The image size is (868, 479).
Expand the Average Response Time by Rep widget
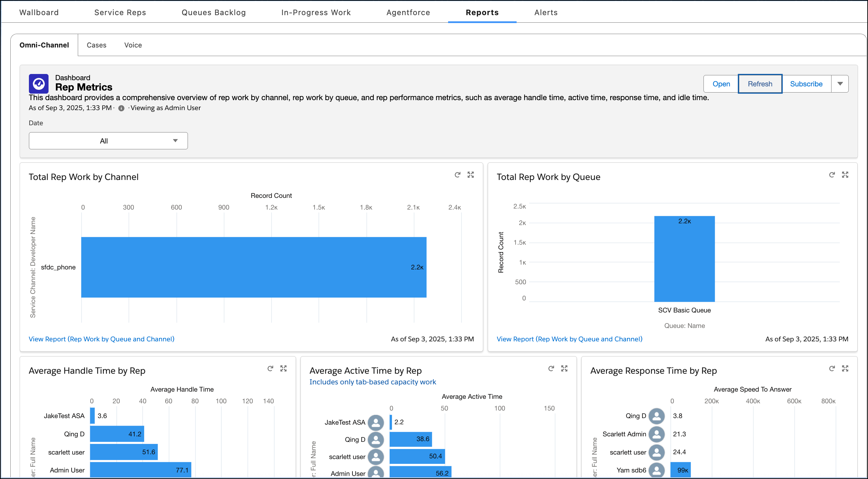pyautogui.click(x=845, y=369)
